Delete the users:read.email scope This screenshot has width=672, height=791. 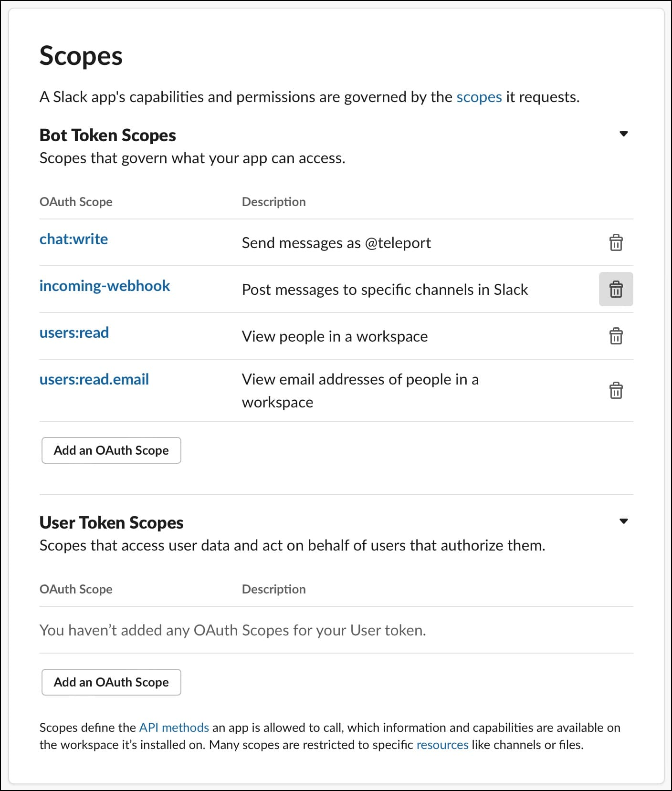point(616,390)
